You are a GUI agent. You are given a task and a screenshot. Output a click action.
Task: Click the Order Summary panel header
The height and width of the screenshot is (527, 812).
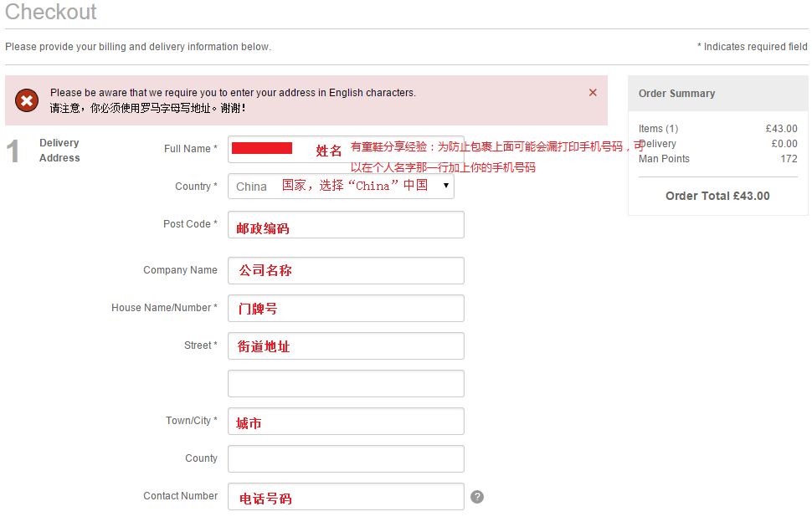717,94
